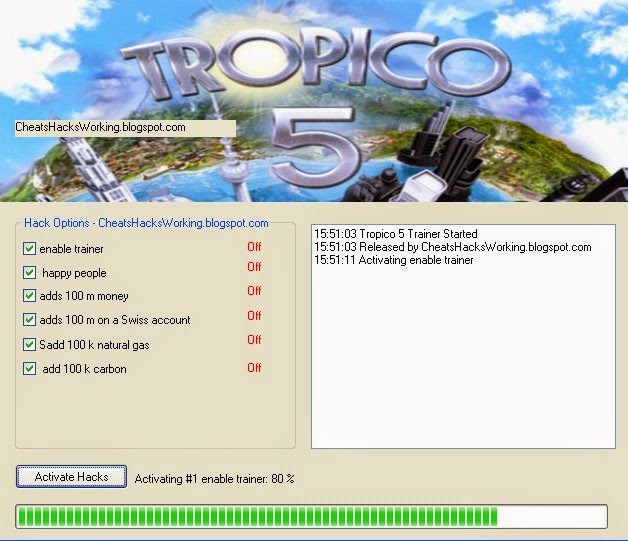628x541 pixels.
Task: Click inside the trainer log box
Action: (463, 336)
